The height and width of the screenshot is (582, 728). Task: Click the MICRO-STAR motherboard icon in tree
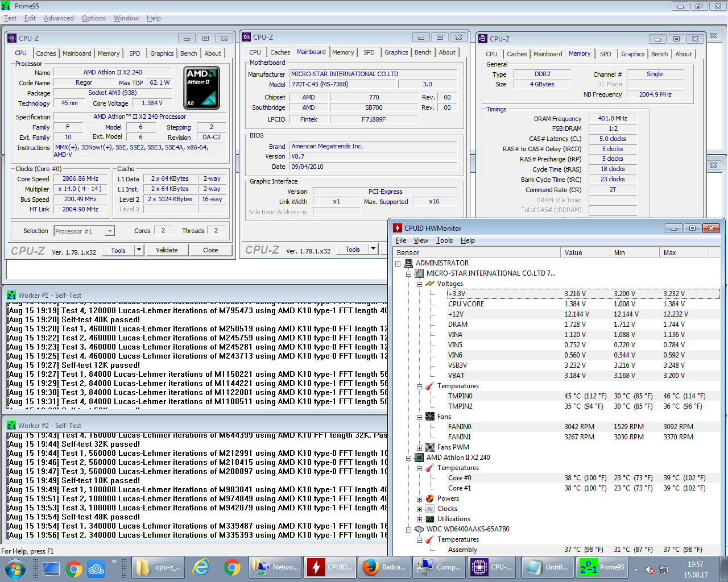click(419, 273)
